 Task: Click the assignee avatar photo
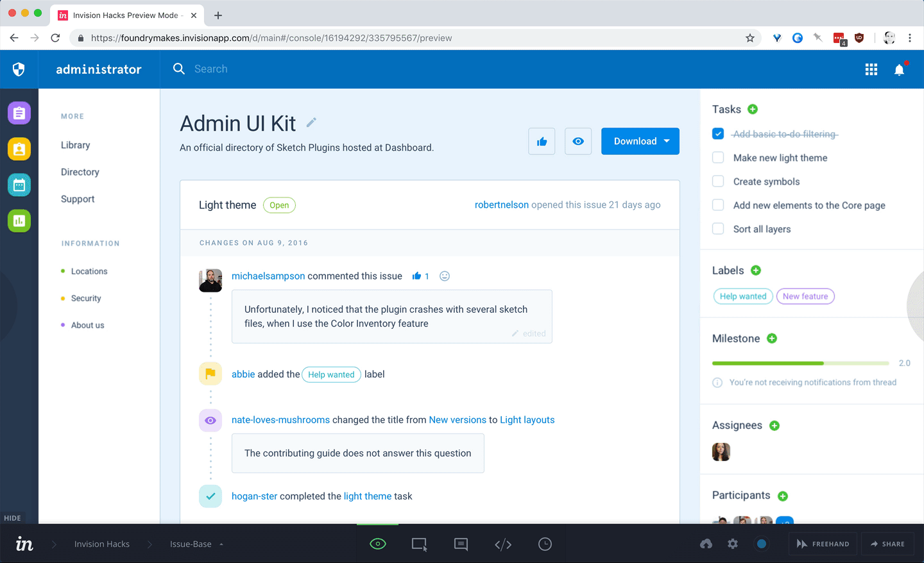pos(721,452)
